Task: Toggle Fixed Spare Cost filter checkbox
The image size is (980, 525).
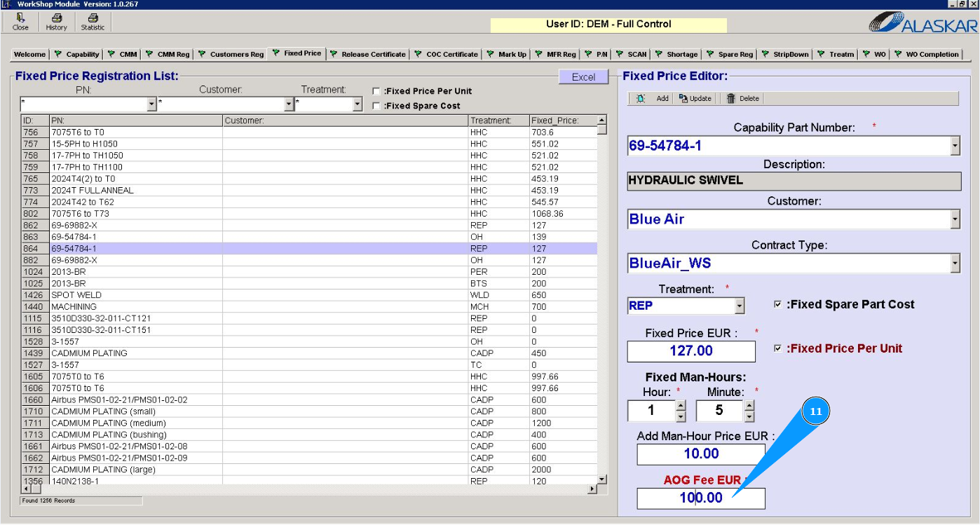Action: (376, 106)
